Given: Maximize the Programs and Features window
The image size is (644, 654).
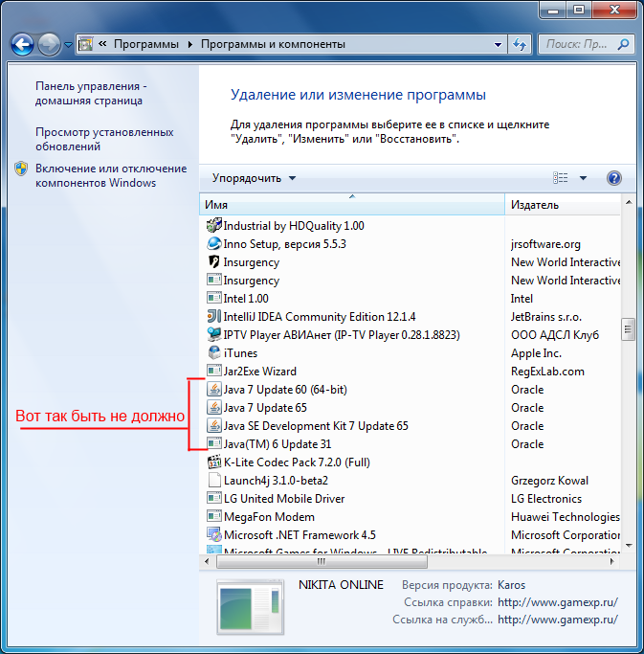Looking at the screenshot, I should (x=579, y=10).
